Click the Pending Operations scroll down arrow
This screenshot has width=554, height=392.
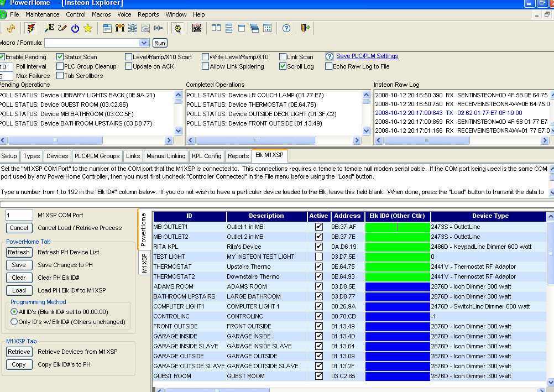178,131
